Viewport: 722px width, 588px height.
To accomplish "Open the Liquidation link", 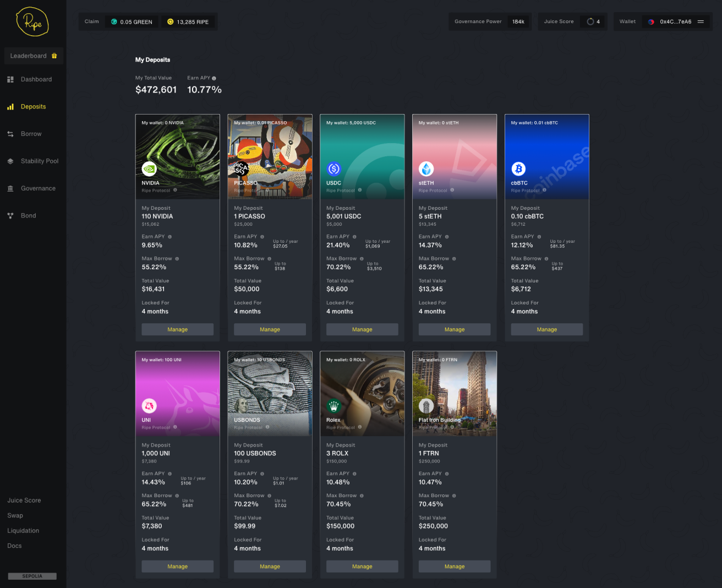I will [23, 531].
